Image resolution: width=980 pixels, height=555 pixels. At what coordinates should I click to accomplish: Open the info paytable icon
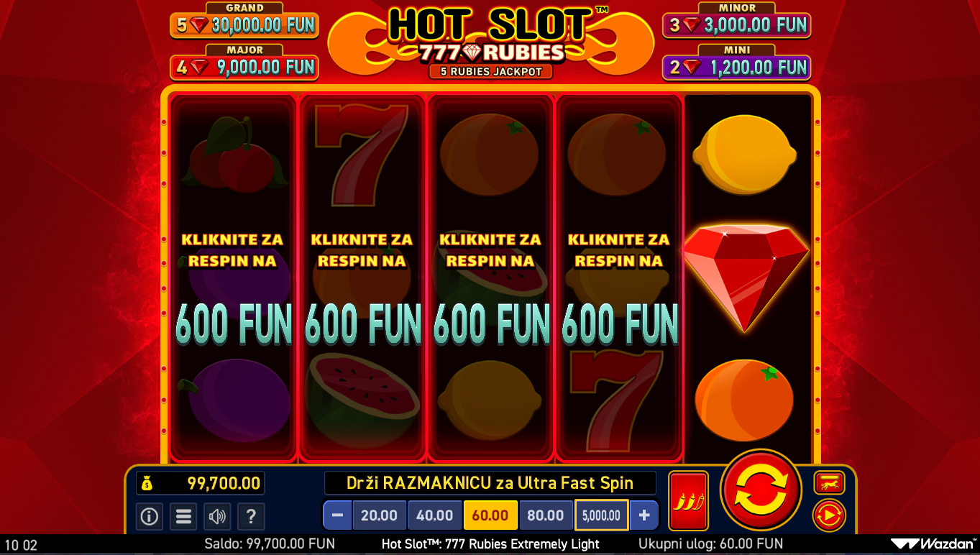150,516
